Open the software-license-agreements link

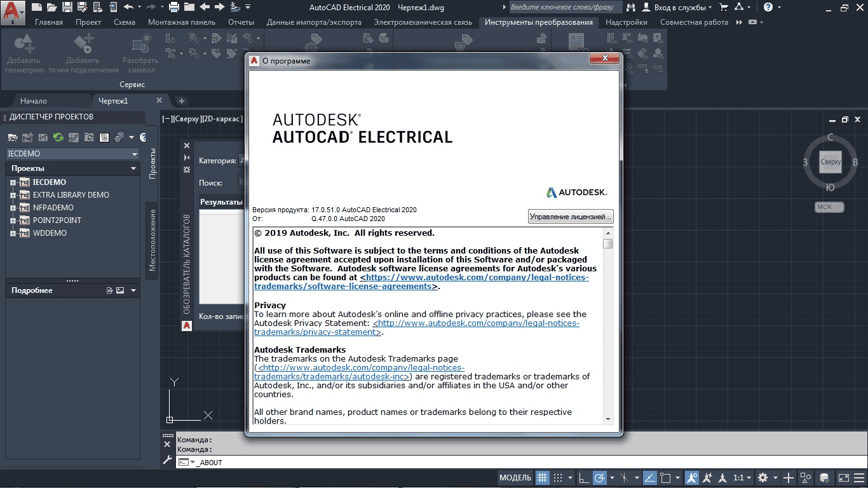pos(421,282)
